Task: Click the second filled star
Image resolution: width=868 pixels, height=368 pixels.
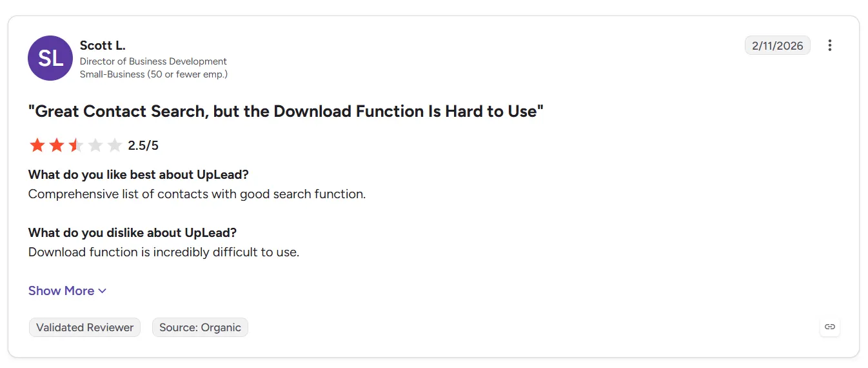Action: click(57, 145)
